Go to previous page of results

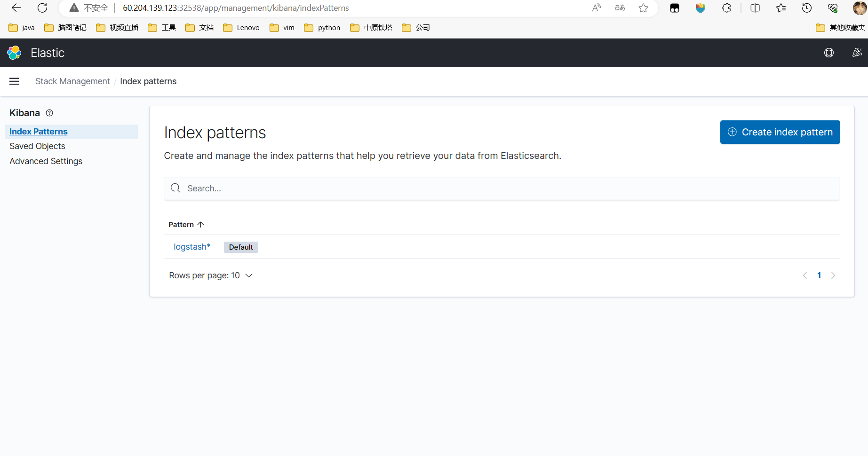tap(805, 275)
